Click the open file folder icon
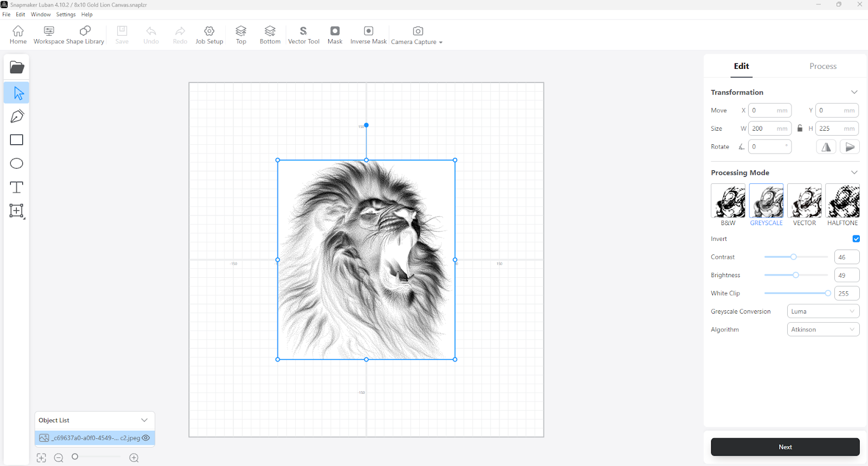The image size is (868, 466). 17,67
